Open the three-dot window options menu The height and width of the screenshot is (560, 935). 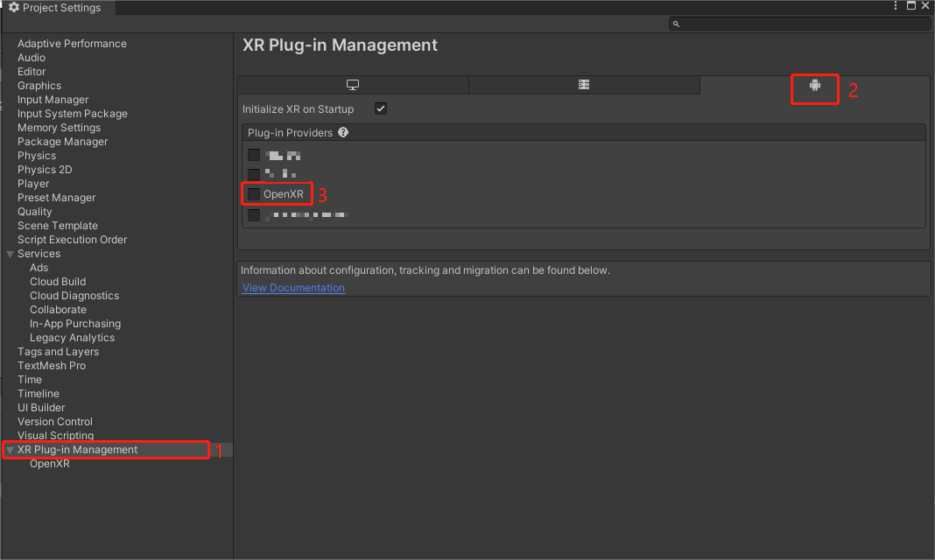895,6
